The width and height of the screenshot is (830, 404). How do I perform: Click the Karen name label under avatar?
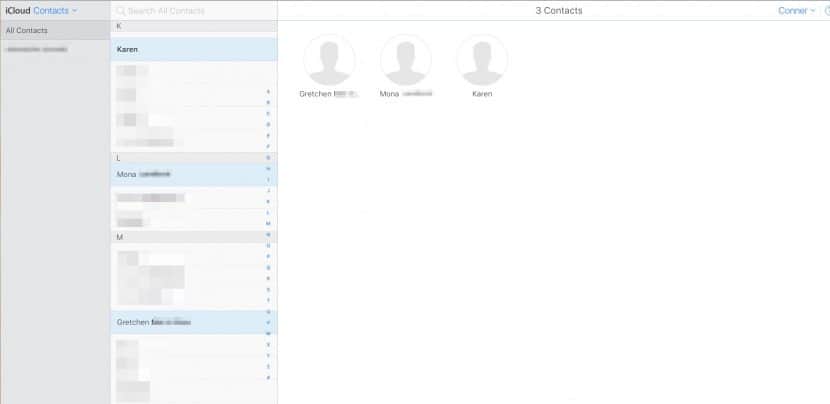click(x=481, y=94)
